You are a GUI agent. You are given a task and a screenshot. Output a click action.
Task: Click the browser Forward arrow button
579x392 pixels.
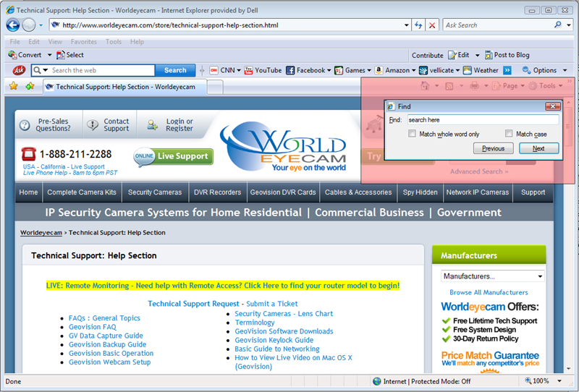(29, 25)
